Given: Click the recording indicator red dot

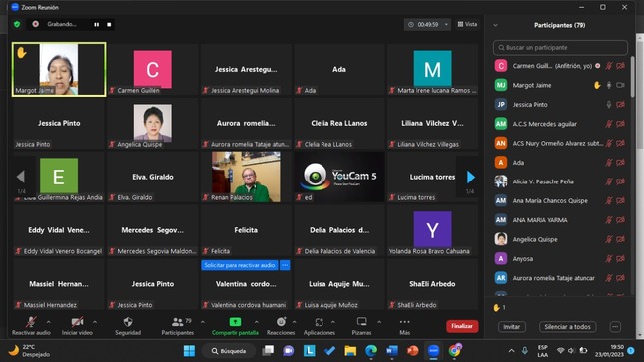Looking at the screenshot, I should (36, 24).
